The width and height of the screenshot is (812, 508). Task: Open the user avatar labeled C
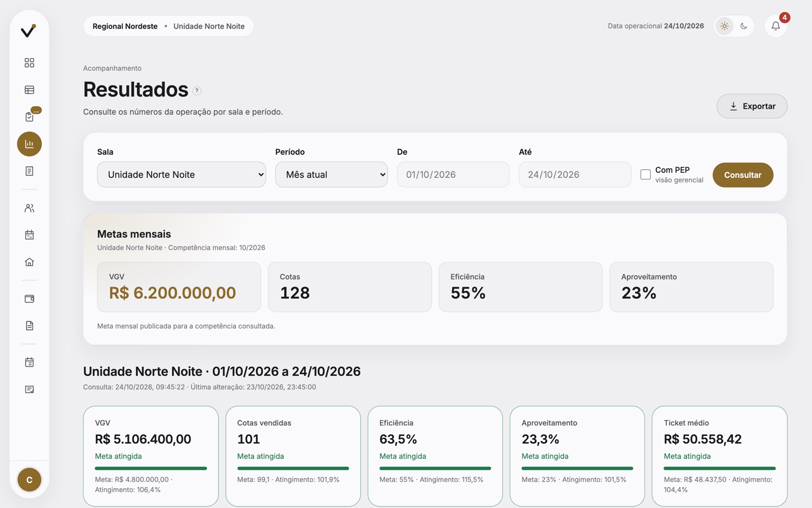pos(29,480)
